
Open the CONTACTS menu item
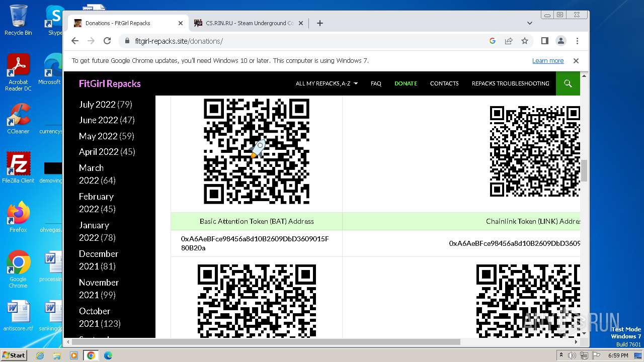[x=444, y=83]
